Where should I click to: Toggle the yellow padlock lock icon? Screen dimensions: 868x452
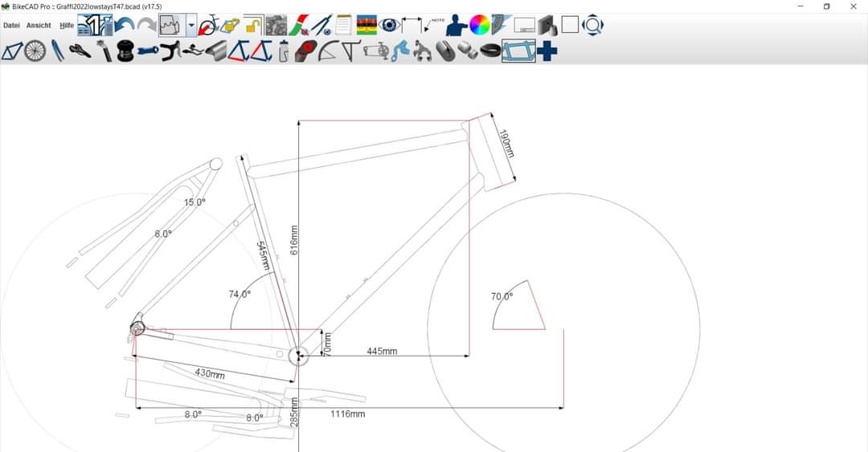pyautogui.click(x=254, y=26)
